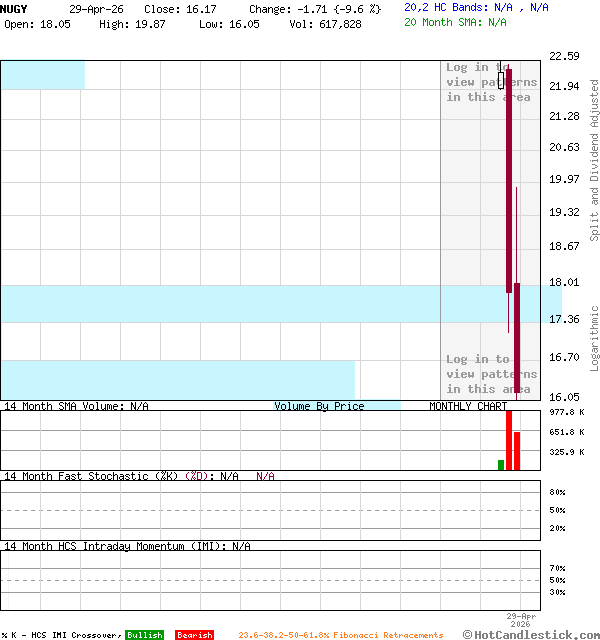Image resolution: width=600 pixels, height=640 pixels.
Task: Click the shorter red volume bar
Action: point(517,451)
